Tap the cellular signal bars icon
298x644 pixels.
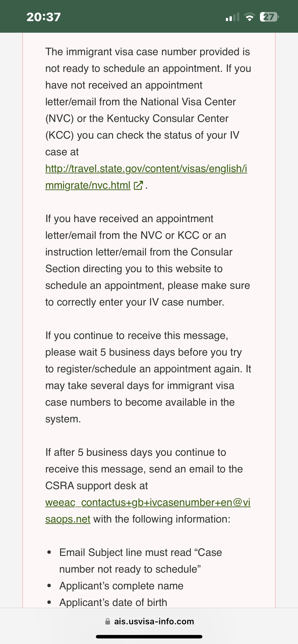[x=233, y=17]
